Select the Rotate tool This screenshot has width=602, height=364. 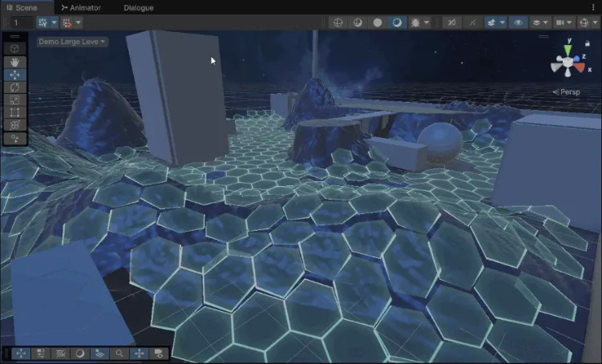15,87
